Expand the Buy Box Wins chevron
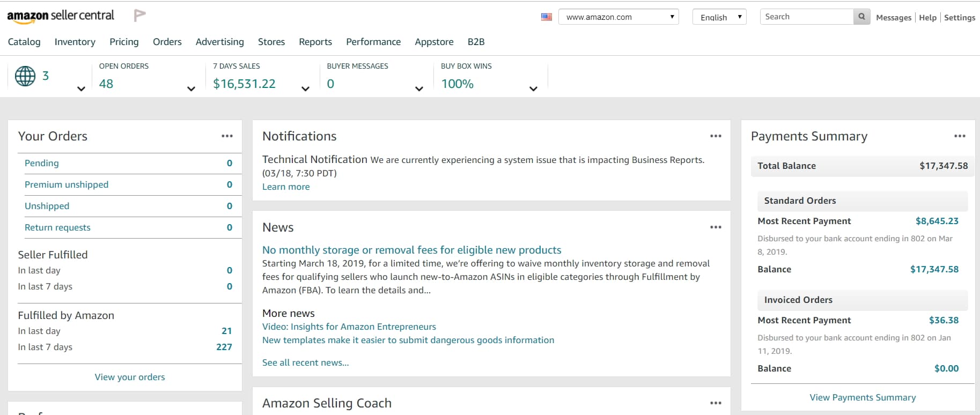 (533, 89)
